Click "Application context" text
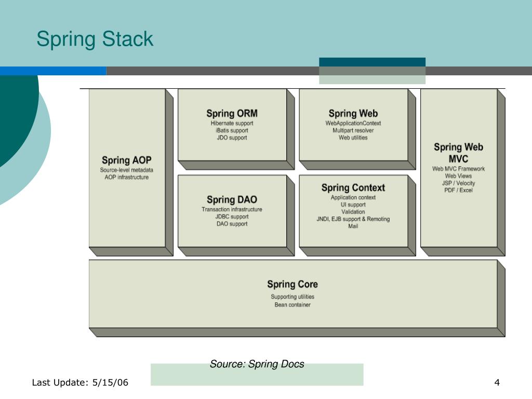 [x=353, y=197]
